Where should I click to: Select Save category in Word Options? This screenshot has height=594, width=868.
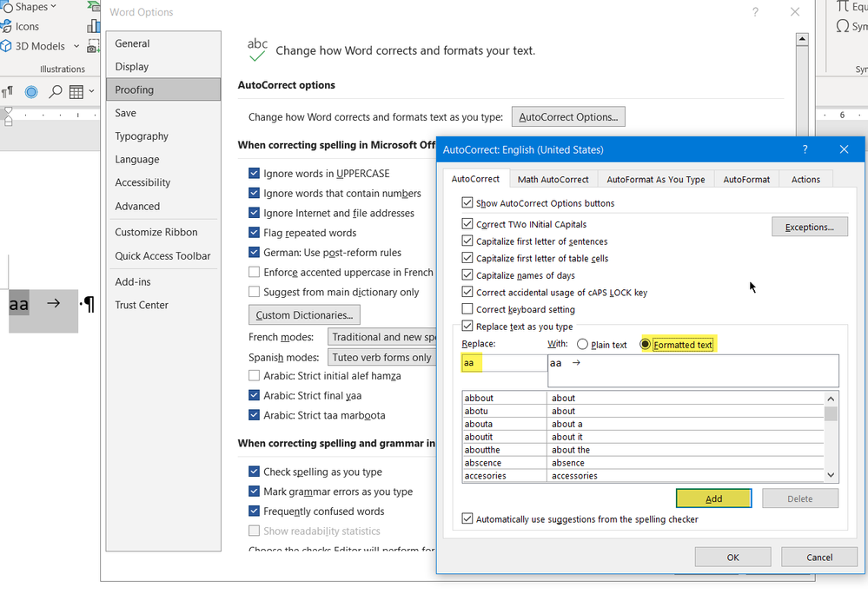pyautogui.click(x=163, y=113)
